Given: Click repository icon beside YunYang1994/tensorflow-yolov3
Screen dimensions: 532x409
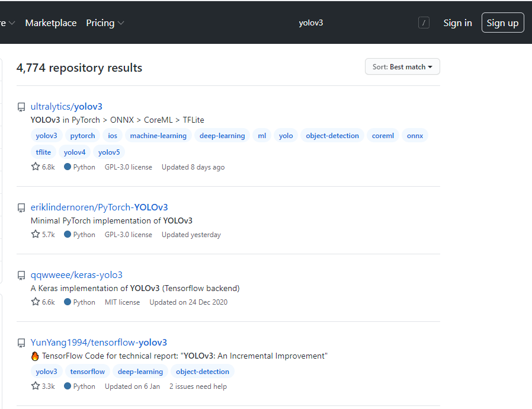Looking at the screenshot, I should (x=21, y=343).
